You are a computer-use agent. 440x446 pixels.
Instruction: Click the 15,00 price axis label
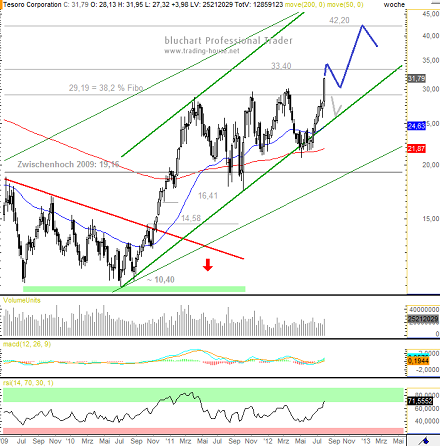[x=430, y=219]
